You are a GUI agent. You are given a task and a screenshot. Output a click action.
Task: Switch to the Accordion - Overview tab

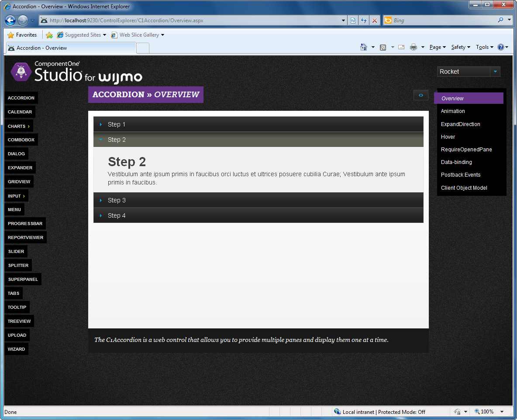(70, 48)
